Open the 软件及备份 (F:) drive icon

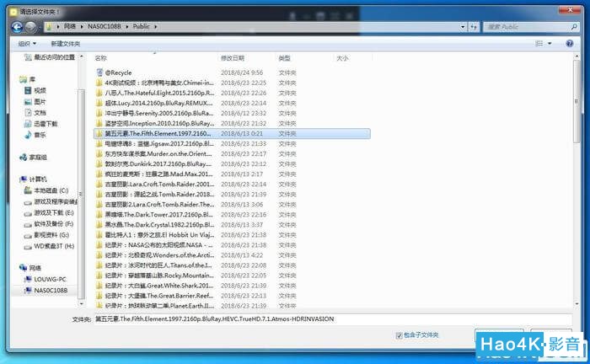[x=28, y=224]
